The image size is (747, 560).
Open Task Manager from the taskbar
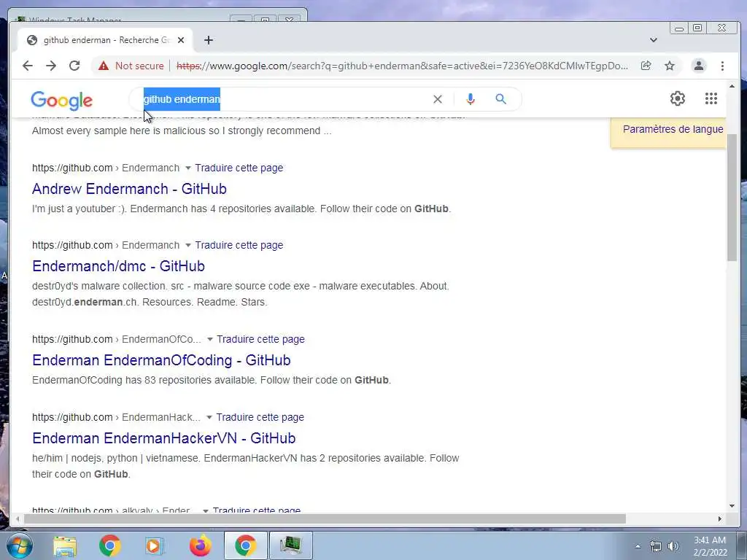click(290, 545)
